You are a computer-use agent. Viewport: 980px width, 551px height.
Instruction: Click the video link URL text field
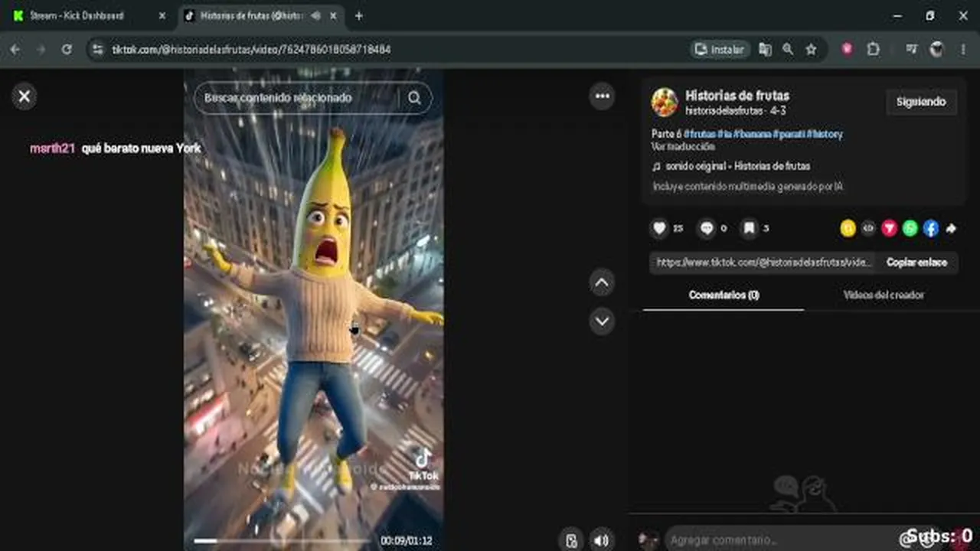coord(763,262)
